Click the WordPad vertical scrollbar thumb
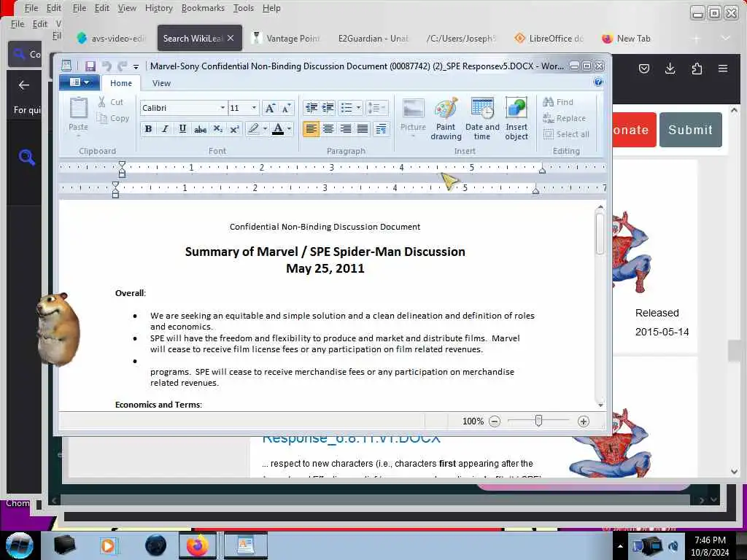This screenshot has height=560, width=747. pos(600,233)
